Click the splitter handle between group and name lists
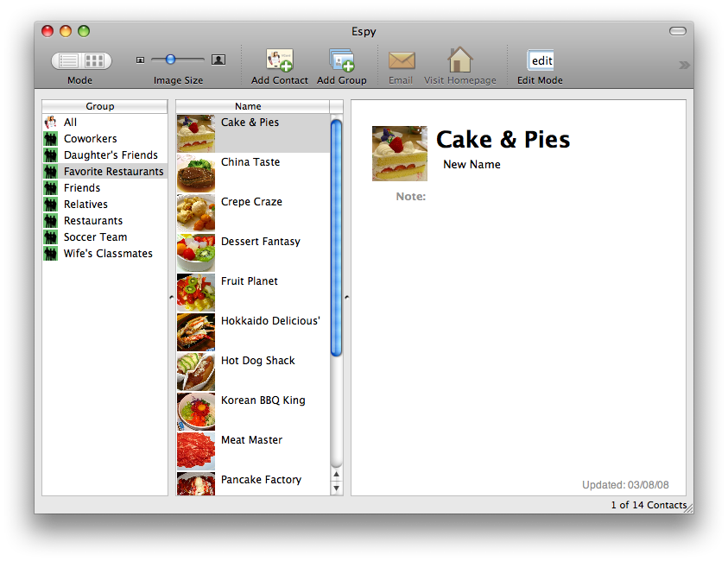 tap(172, 298)
